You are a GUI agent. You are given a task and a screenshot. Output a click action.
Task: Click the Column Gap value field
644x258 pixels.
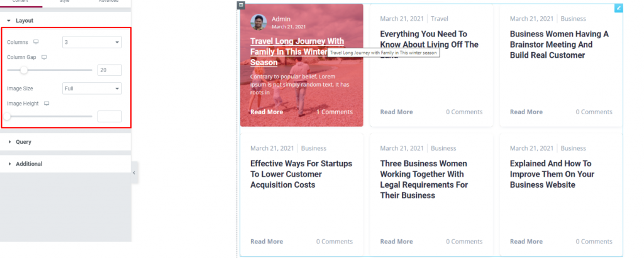[109, 70]
